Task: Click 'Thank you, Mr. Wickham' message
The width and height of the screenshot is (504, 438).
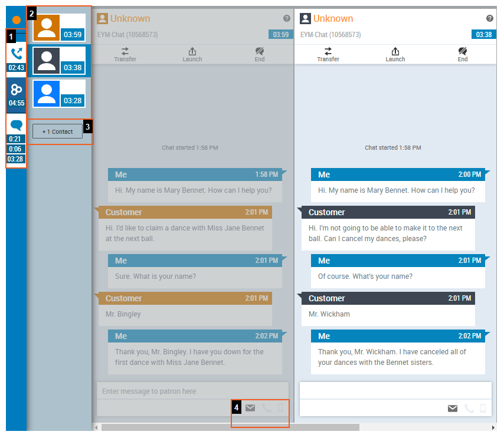Action: pyautogui.click(x=398, y=352)
